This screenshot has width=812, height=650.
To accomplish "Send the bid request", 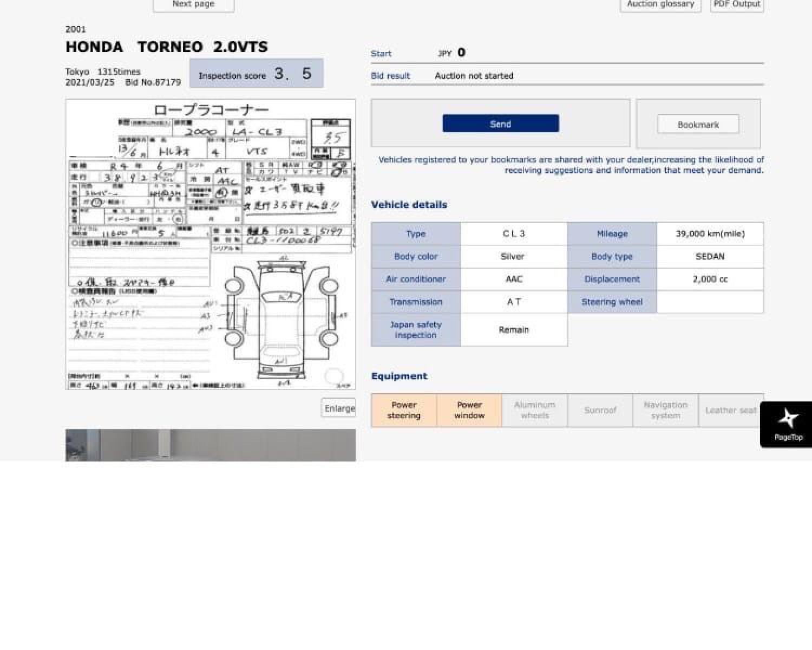I will [x=500, y=123].
